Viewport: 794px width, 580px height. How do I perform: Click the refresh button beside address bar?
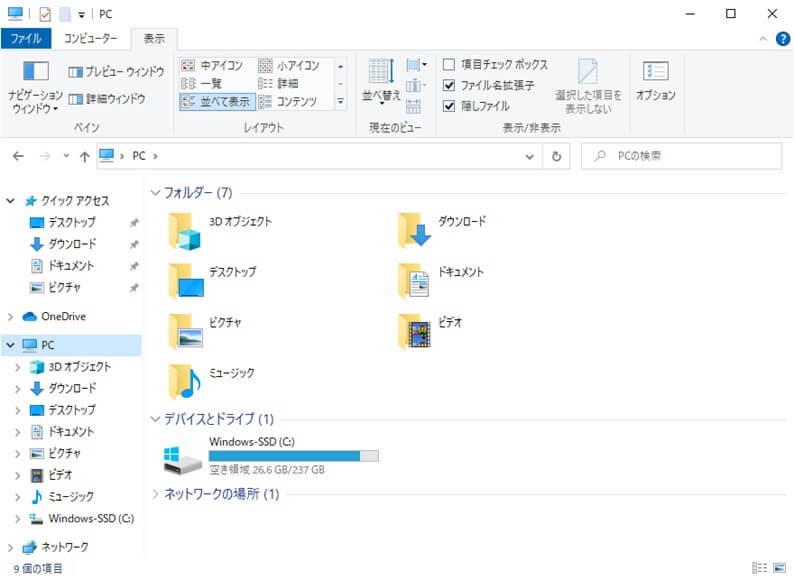(x=556, y=157)
